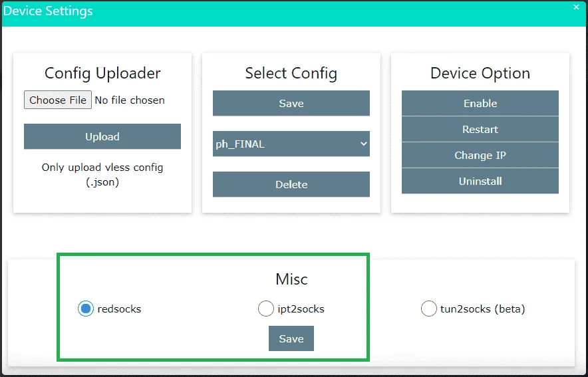Viewport: 588px width, 377px height.
Task: Click the Choose File button
Action: pyautogui.click(x=58, y=100)
